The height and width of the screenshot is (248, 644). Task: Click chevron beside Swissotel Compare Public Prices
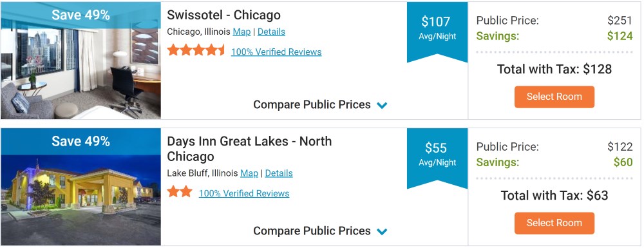[x=382, y=106]
